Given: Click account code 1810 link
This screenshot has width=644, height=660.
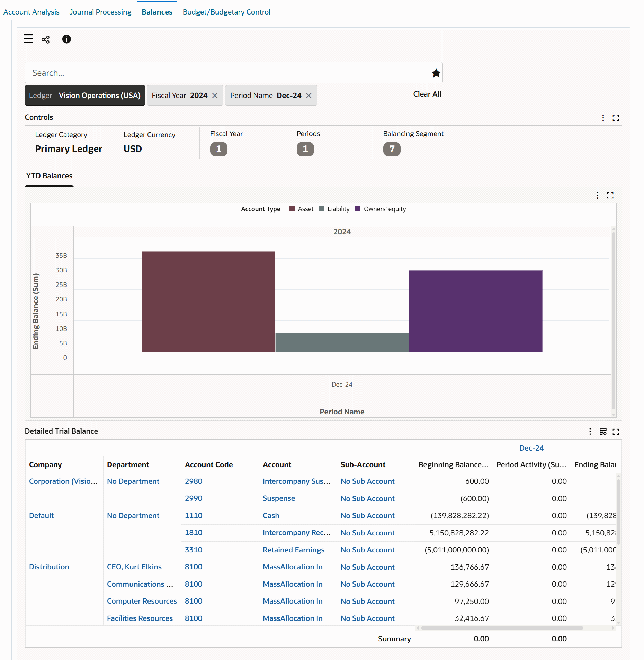Looking at the screenshot, I should (194, 533).
